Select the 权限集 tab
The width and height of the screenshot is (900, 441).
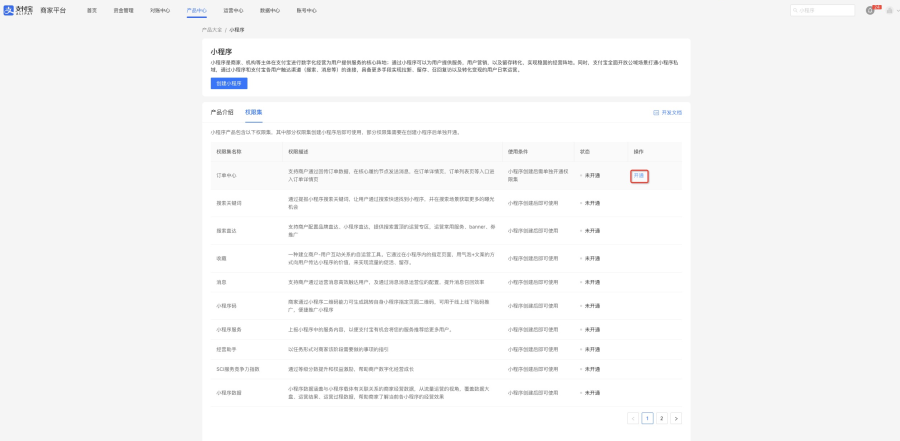[254, 113]
